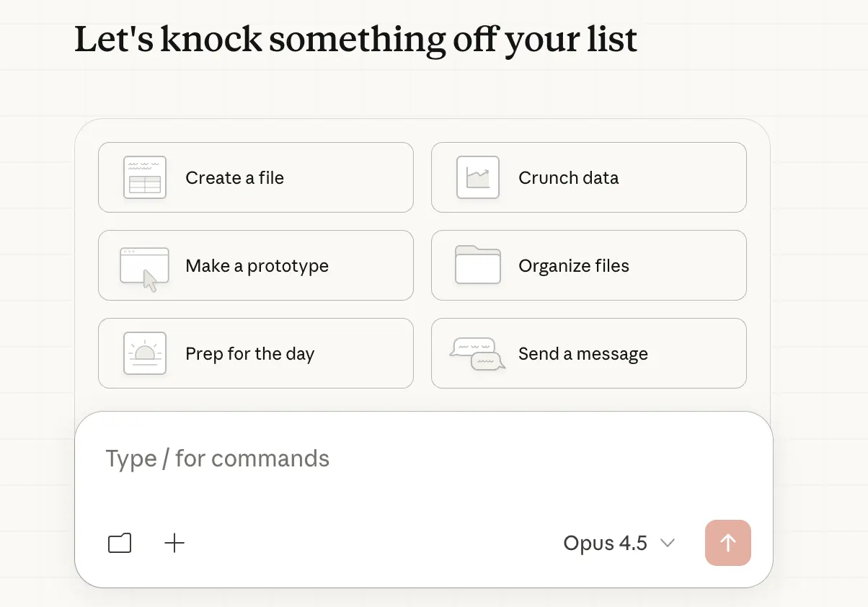Viewport: 868px width, 607px height.
Task: Click the sunrise icon for Prep for the day
Action: (145, 353)
